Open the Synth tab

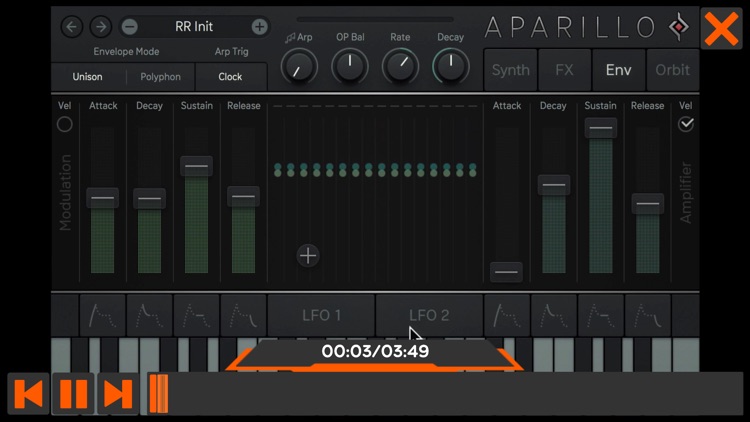pyautogui.click(x=510, y=70)
